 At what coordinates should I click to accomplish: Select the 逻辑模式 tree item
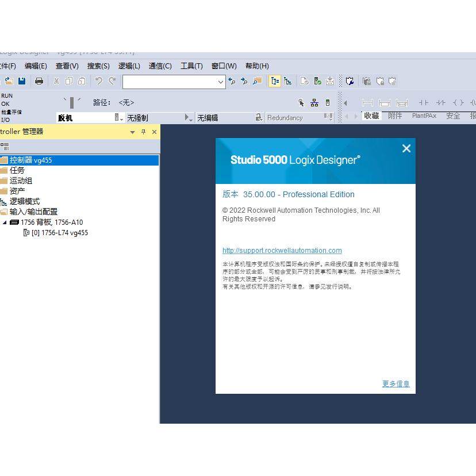(25, 201)
